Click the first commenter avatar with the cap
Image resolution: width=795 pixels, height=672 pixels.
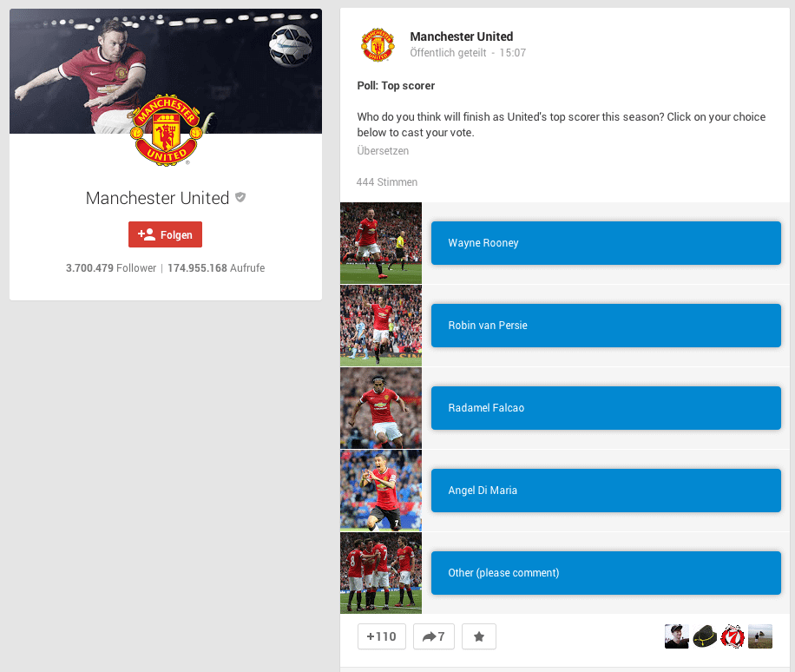(676, 636)
